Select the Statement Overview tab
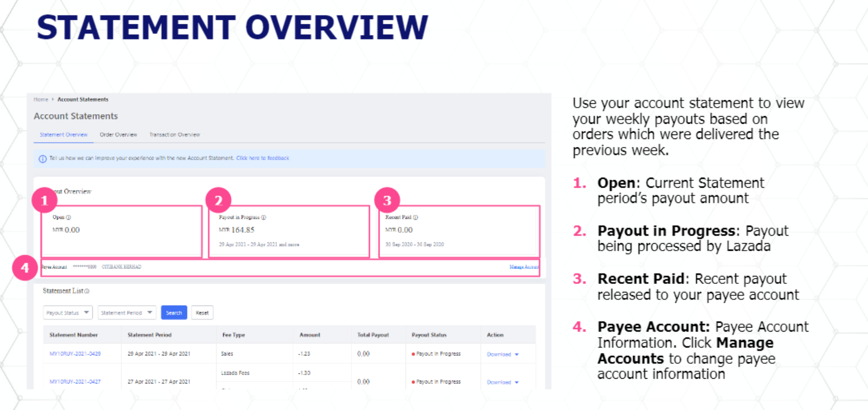868x410 pixels. (64, 135)
